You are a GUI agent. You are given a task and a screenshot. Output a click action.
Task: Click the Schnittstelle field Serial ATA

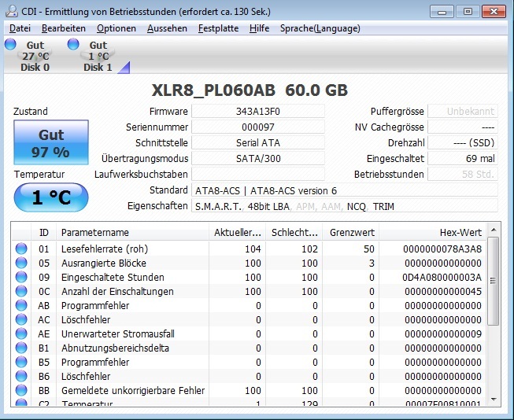pyautogui.click(x=258, y=143)
